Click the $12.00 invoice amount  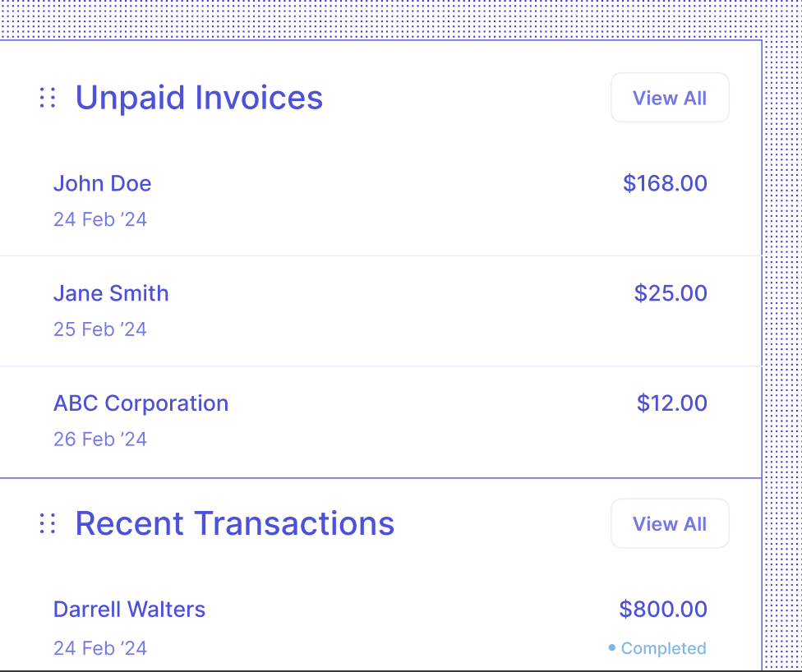point(671,403)
